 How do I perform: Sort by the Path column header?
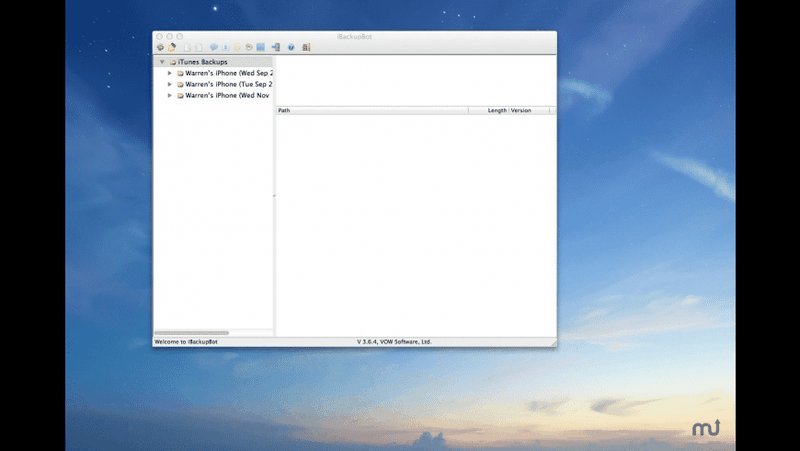click(372, 110)
